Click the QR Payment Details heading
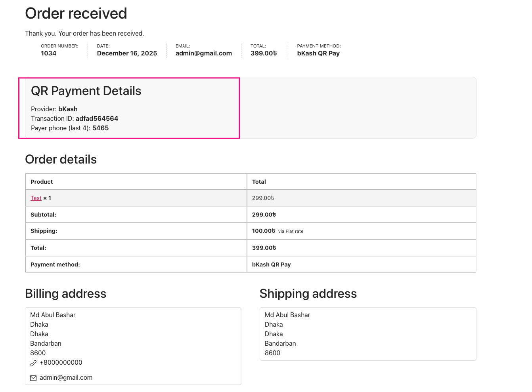The height and width of the screenshot is (392, 532). coord(86,91)
